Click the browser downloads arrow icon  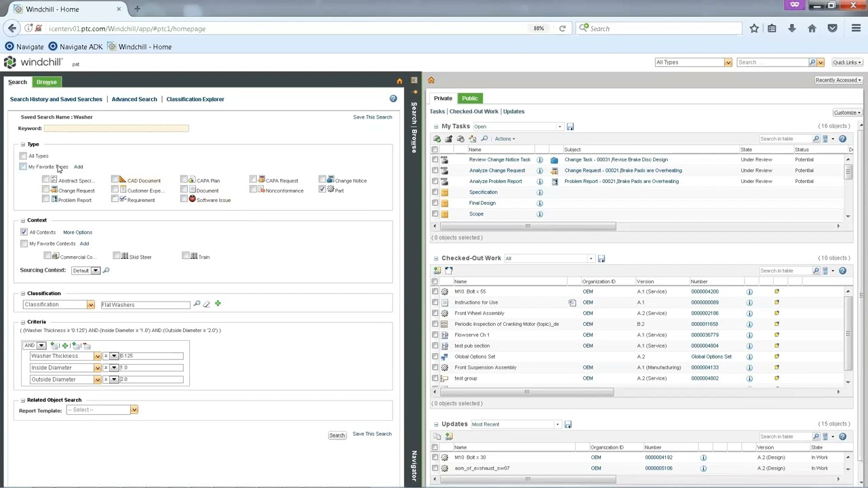click(x=791, y=28)
